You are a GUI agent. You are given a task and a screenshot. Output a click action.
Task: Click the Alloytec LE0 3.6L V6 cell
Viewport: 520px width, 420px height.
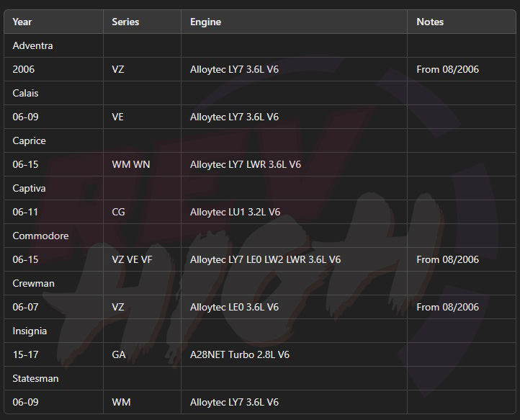tap(294, 307)
